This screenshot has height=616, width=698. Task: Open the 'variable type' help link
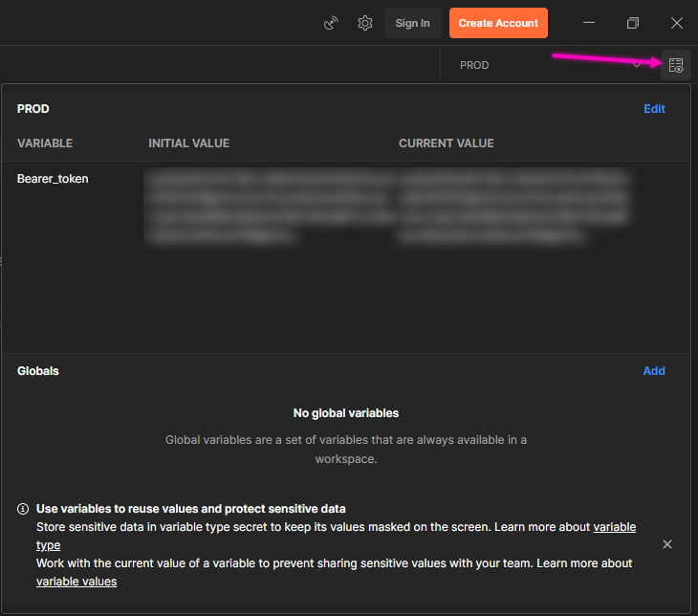[x=614, y=527]
